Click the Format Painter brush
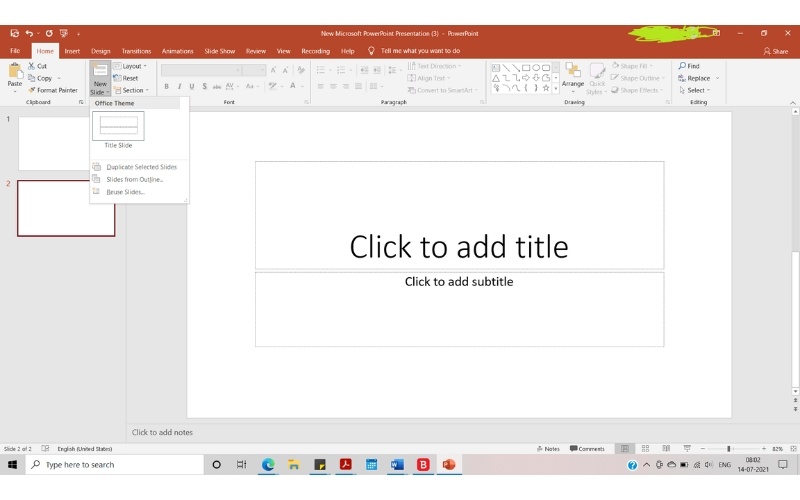Screen dimensions: 800x500 [53, 90]
